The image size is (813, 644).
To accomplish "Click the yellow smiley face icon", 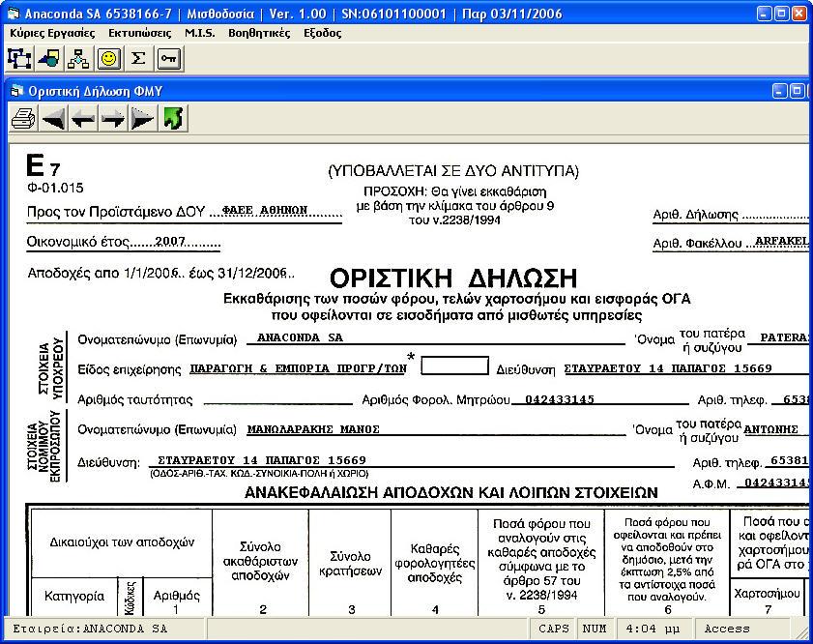I will [109, 58].
